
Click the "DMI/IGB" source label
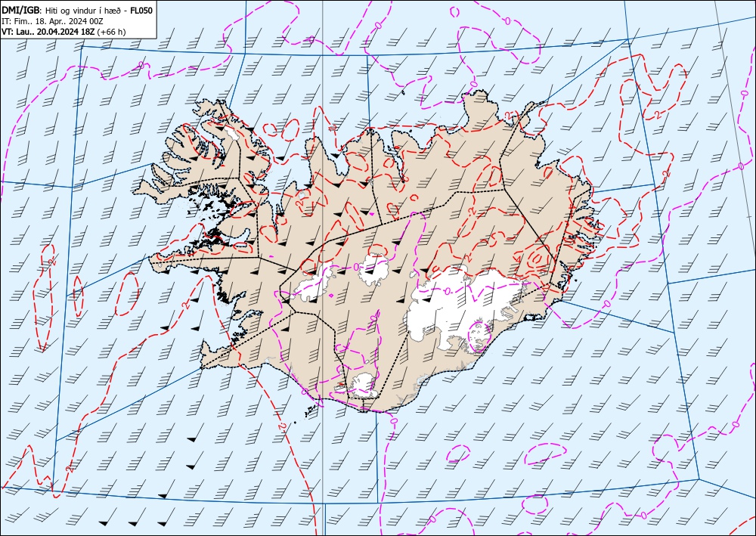coord(21,11)
